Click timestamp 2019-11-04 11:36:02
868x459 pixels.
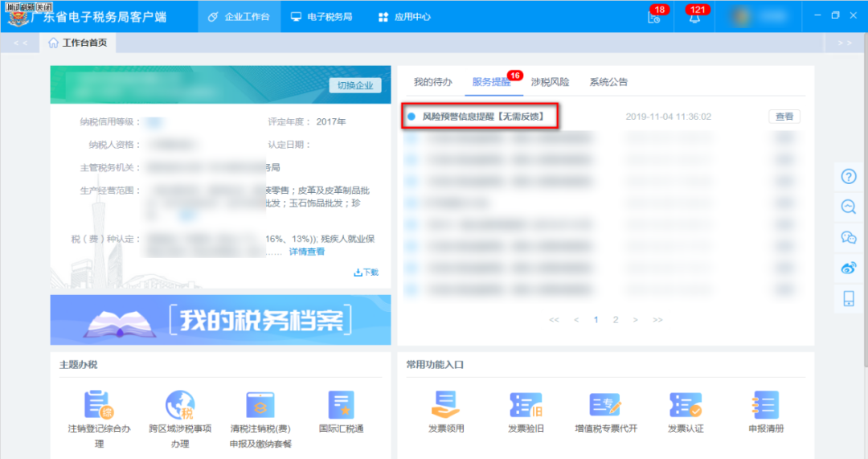pyautogui.click(x=668, y=117)
